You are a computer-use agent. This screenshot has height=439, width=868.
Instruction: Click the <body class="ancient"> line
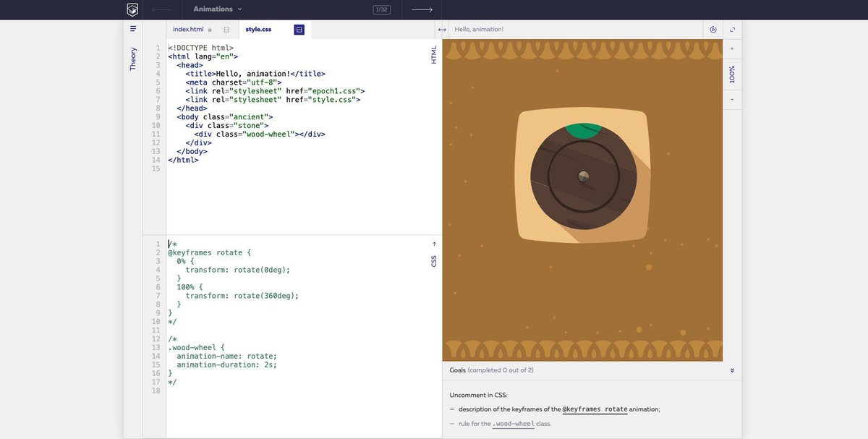pyautogui.click(x=224, y=116)
